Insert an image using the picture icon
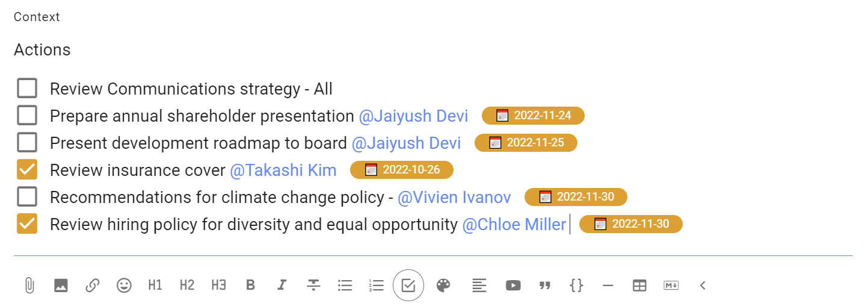 61,286
